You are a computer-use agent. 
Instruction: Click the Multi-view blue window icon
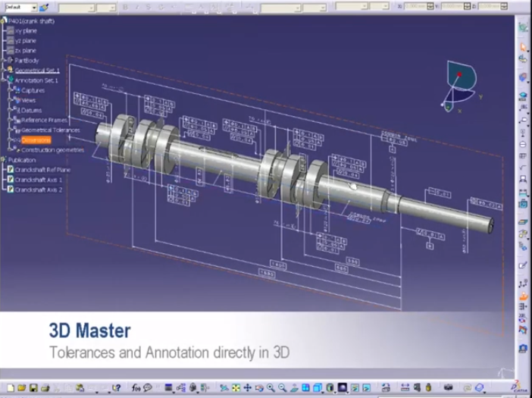(305, 387)
